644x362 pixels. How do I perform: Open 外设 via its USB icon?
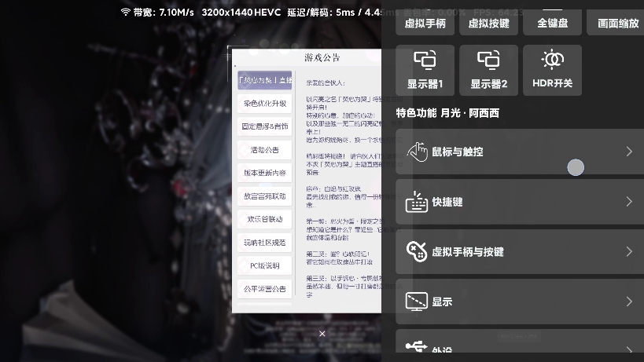click(417, 346)
